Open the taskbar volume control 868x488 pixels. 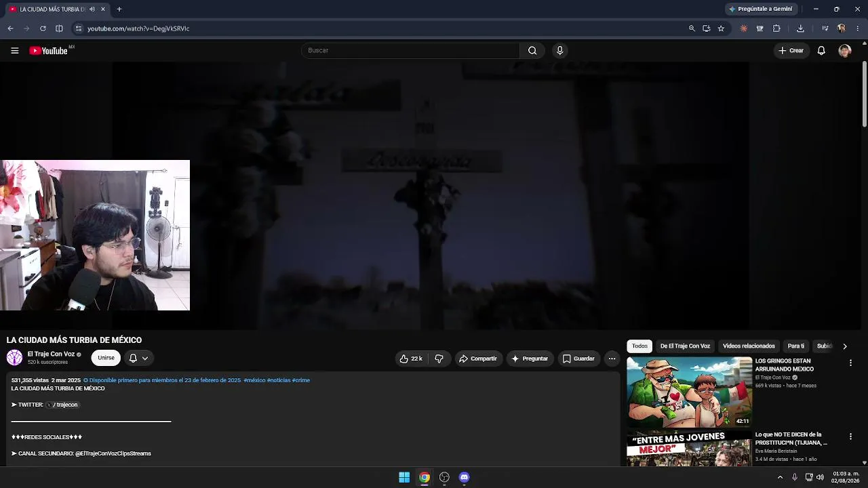click(x=821, y=477)
